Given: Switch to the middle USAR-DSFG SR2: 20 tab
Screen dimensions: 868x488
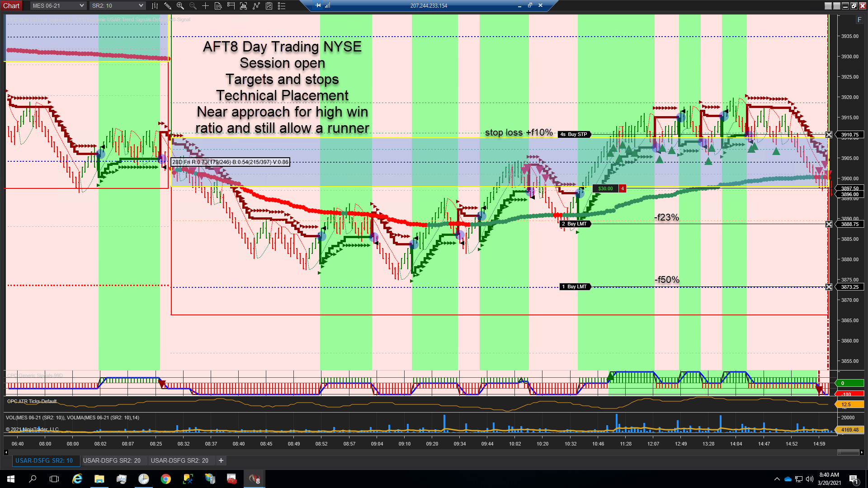Looking at the screenshot, I should 112,460.
